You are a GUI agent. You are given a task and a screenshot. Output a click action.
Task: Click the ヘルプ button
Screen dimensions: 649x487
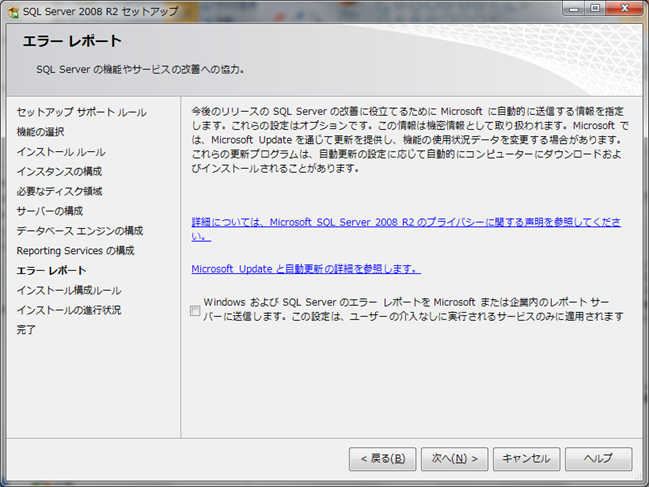tap(599, 459)
